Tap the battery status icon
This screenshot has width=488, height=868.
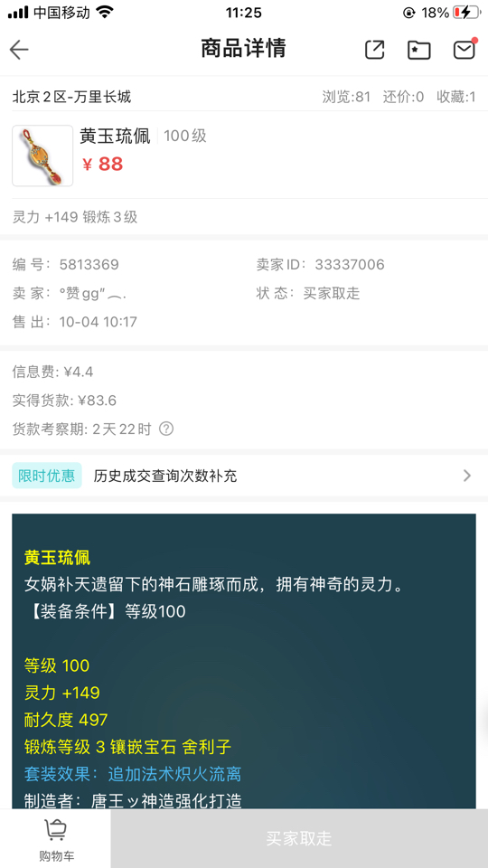point(465,12)
